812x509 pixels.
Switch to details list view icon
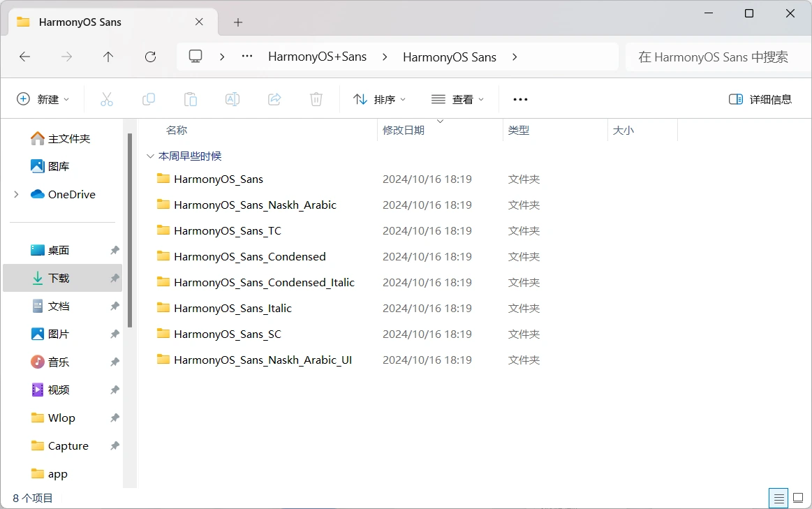click(778, 499)
